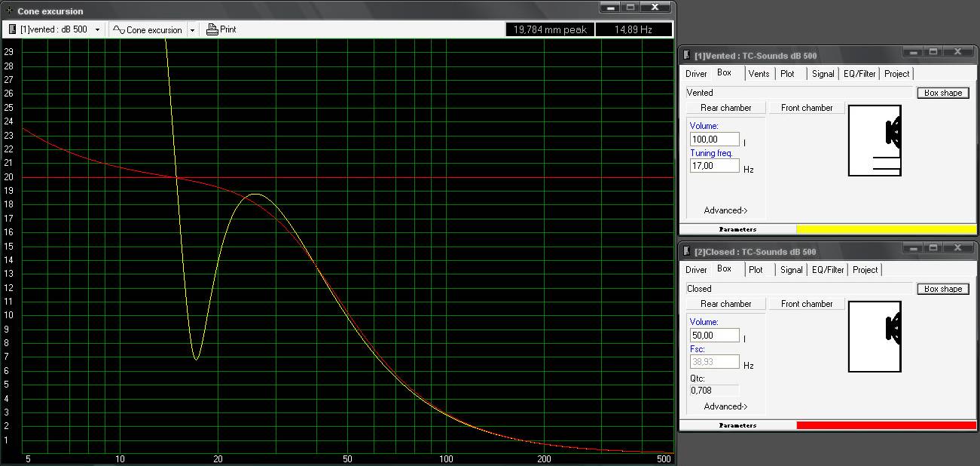This screenshot has height=466, width=980.
Task: Click the yellow plot color bar
Action: click(x=886, y=229)
